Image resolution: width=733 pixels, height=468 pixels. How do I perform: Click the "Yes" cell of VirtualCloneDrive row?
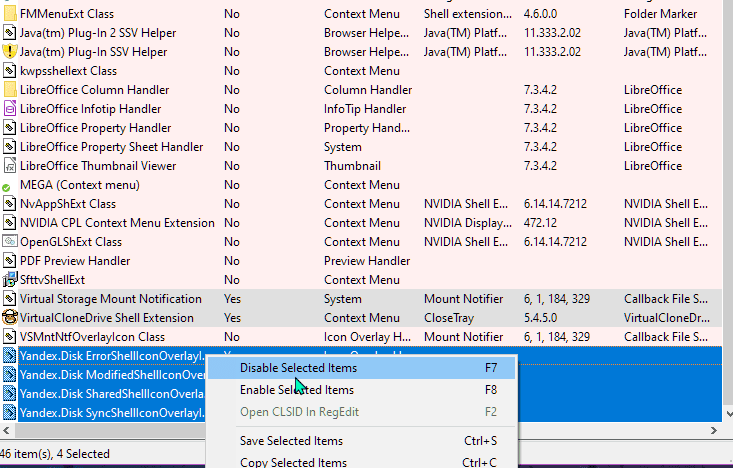pyautogui.click(x=232, y=318)
